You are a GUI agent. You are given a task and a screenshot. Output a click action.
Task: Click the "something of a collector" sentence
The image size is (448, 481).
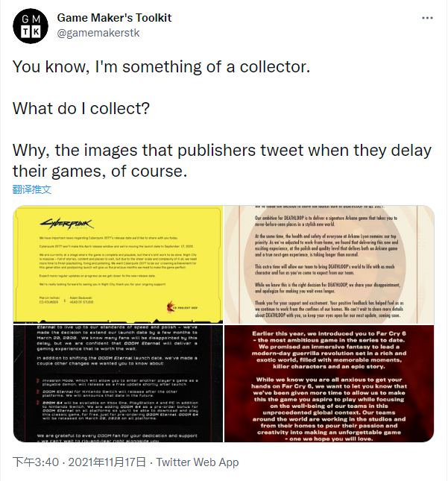click(160, 66)
